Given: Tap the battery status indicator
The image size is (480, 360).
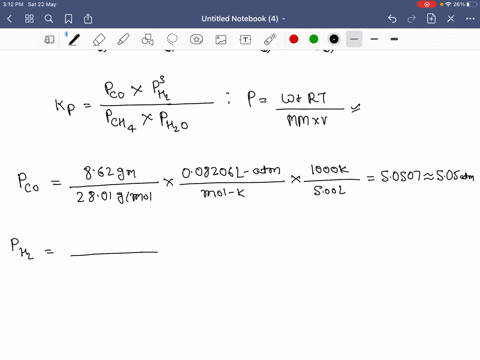Looking at the screenshot, I should pos(472,4).
